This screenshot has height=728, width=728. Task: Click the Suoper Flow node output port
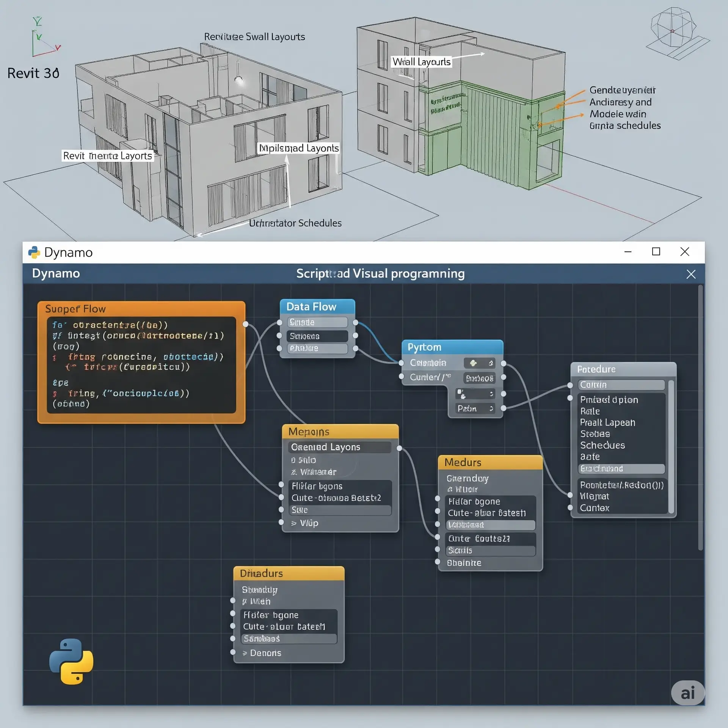(245, 324)
